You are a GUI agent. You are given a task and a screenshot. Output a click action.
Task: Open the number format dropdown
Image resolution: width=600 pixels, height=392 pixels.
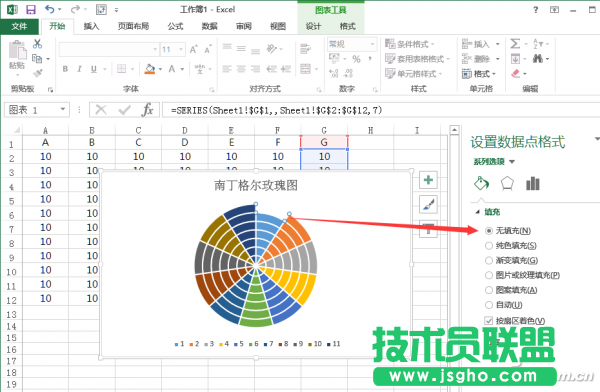pyautogui.click(x=372, y=44)
